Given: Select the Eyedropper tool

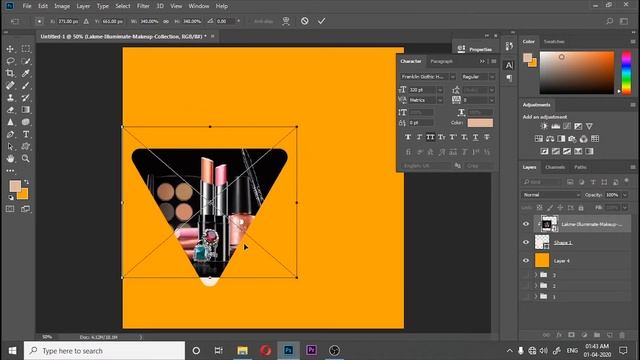Looking at the screenshot, I should [x=26, y=73].
